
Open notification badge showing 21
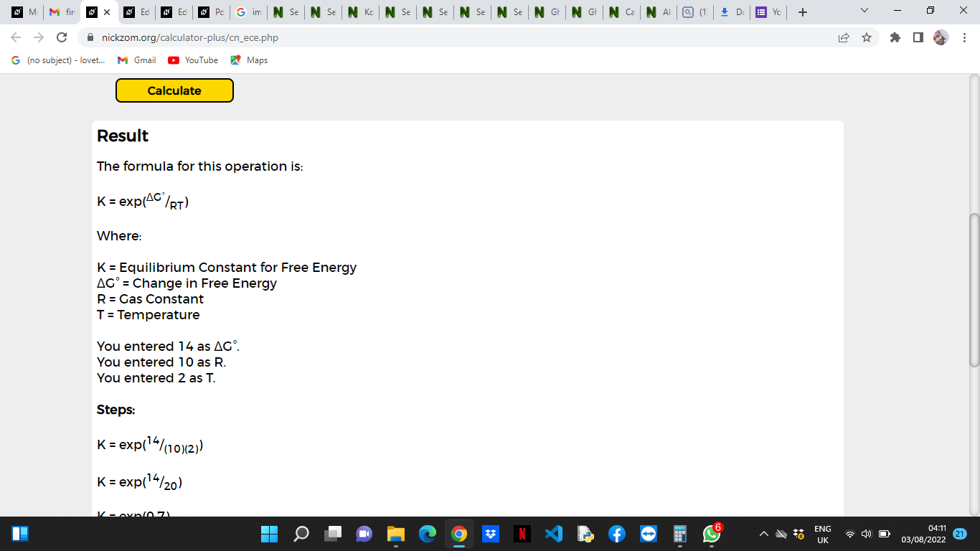pyautogui.click(x=961, y=534)
